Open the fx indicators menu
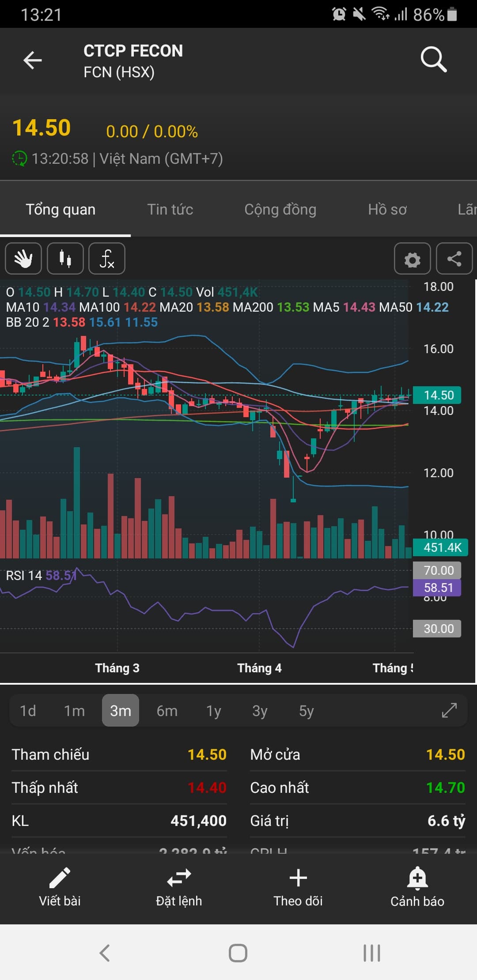This screenshot has height=980, width=477. point(107,259)
